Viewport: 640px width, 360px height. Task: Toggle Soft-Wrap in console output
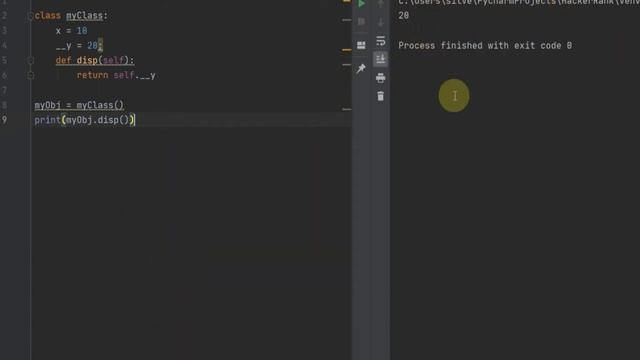coord(380,41)
